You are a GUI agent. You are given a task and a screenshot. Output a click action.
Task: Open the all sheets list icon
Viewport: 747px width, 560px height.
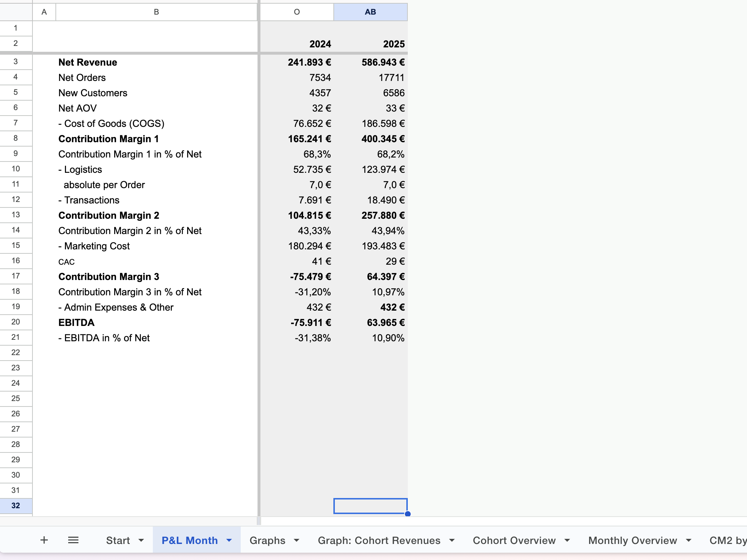click(x=73, y=540)
